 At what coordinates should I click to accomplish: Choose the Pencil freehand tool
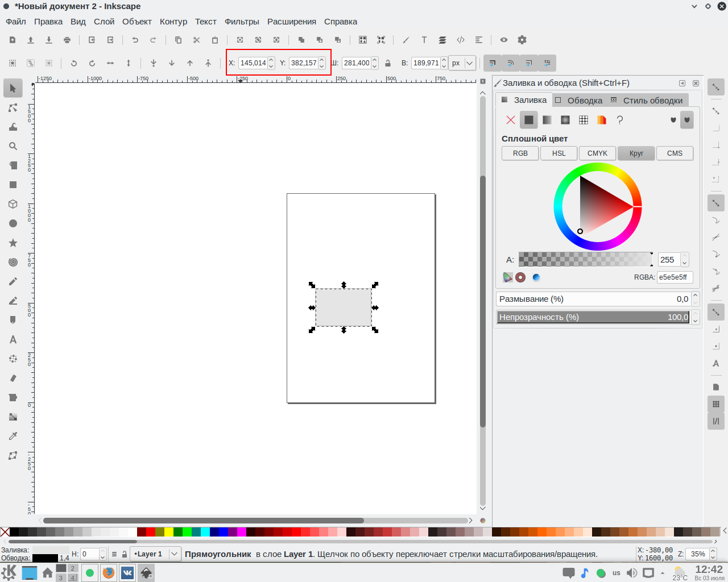[13, 281]
